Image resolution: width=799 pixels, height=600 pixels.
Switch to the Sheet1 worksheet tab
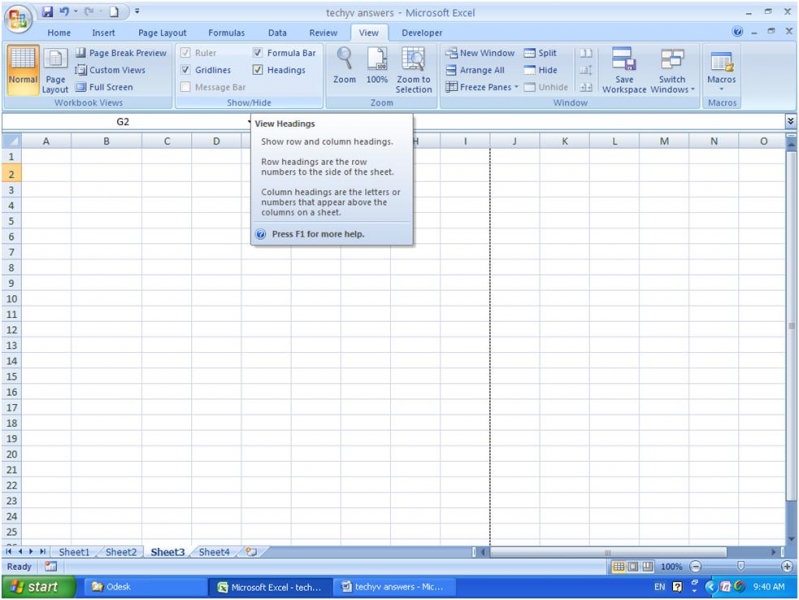[74, 552]
